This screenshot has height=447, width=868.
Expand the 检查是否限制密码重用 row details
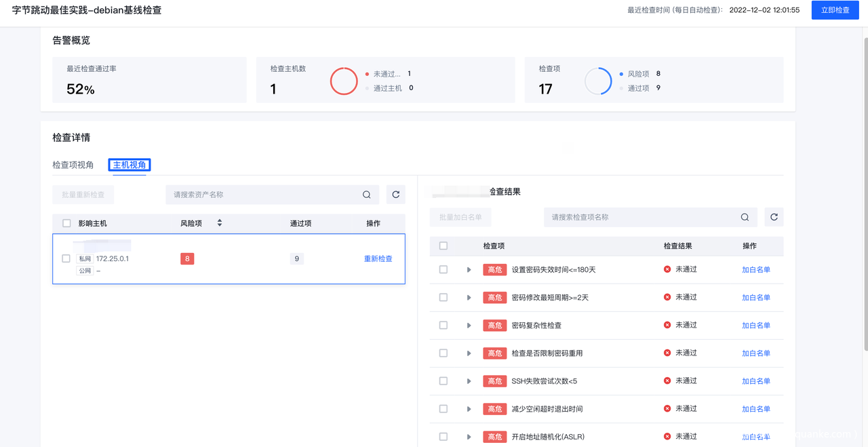click(x=469, y=353)
